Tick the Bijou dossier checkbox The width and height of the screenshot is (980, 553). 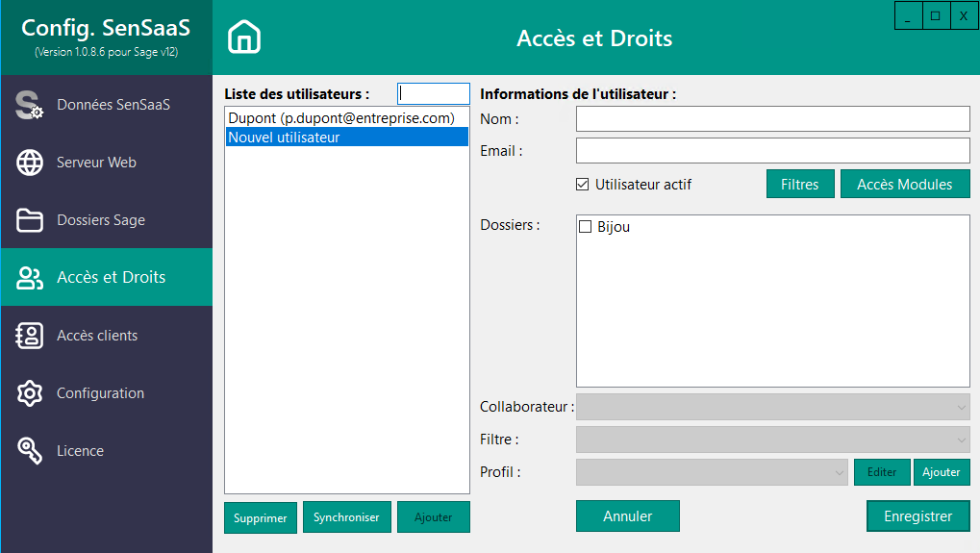(x=585, y=227)
